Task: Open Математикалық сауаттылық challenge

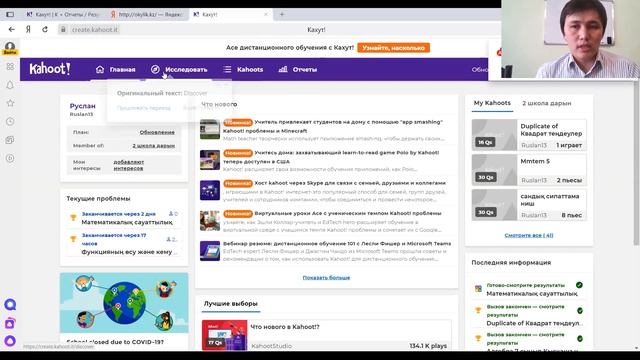Action: point(127,222)
